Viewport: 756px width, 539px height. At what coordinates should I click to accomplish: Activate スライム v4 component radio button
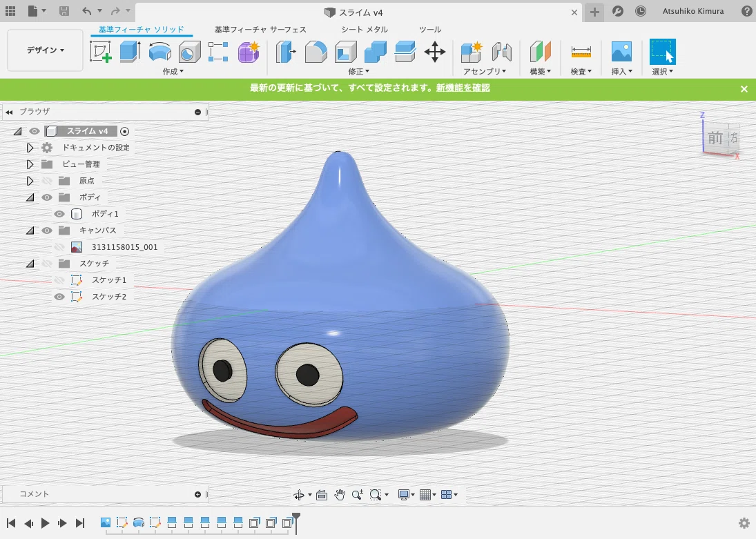pos(124,131)
